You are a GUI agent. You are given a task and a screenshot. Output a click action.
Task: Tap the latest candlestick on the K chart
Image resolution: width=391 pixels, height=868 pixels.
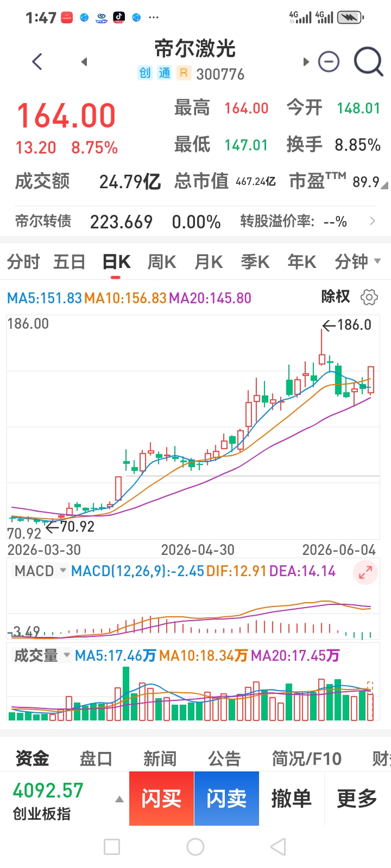(371, 380)
